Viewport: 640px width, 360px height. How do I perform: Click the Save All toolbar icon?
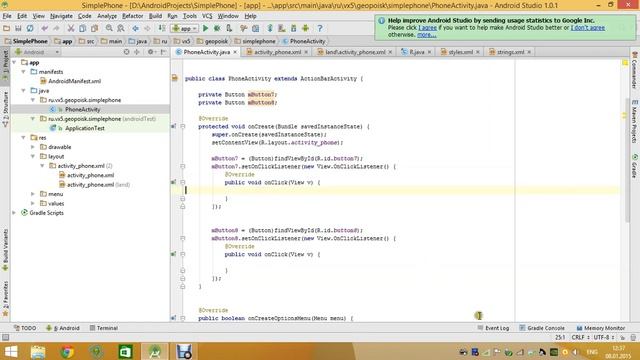pos(18,28)
